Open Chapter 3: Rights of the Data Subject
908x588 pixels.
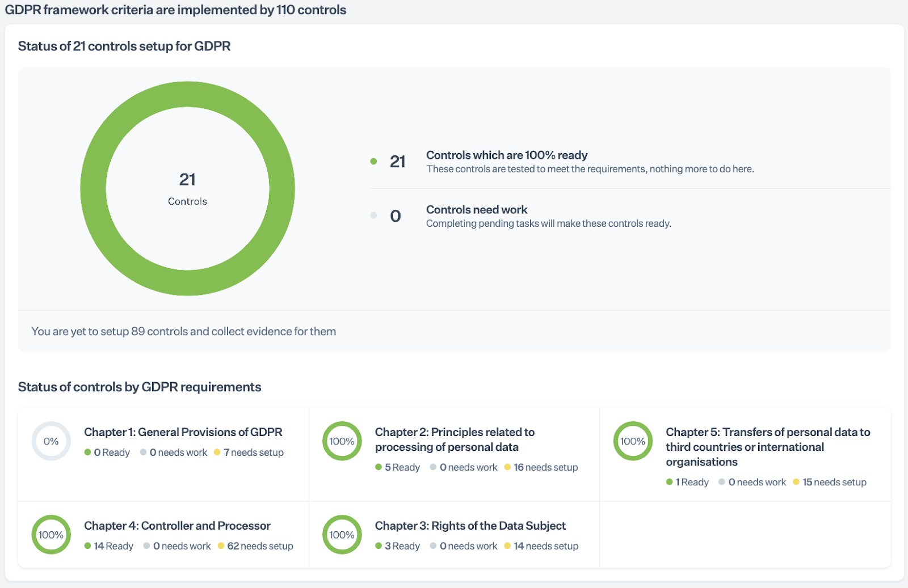(x=470, y=526)
